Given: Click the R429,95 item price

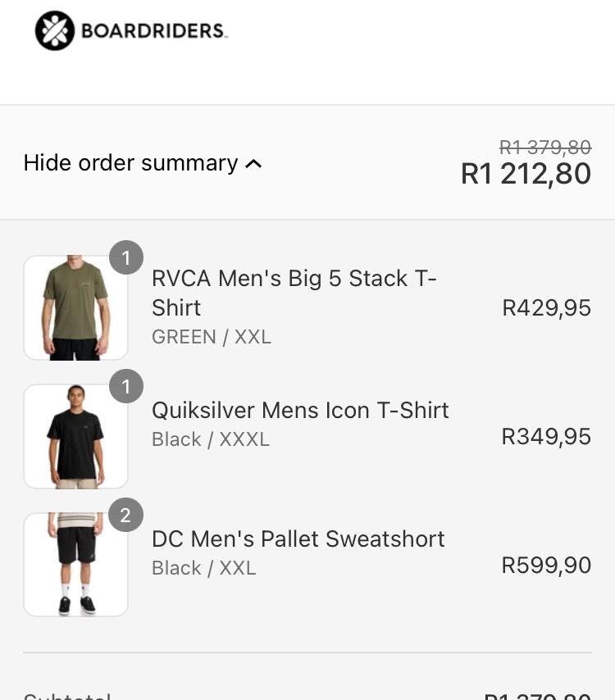Looking at the screenshot, I should 546,308.
